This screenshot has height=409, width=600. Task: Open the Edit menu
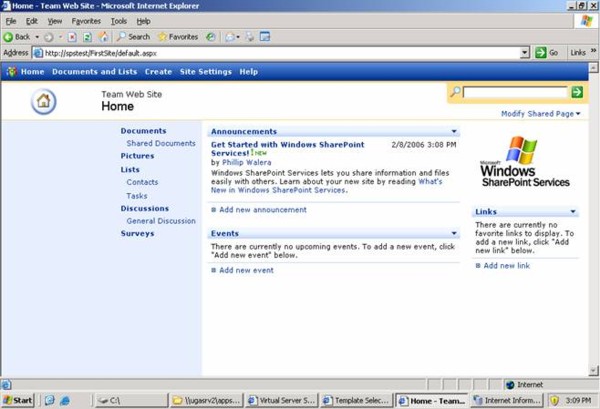click(x=32, y=21)
